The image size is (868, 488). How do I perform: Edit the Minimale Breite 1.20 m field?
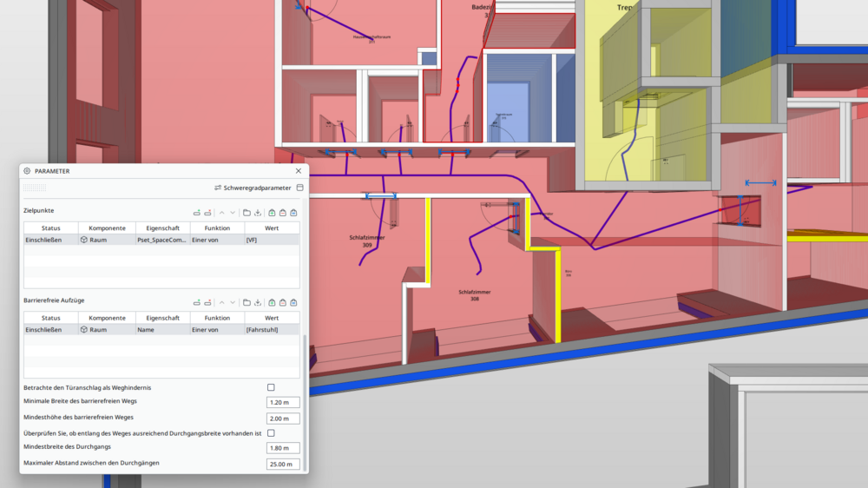pyautogui.click(x=283, y=402)
